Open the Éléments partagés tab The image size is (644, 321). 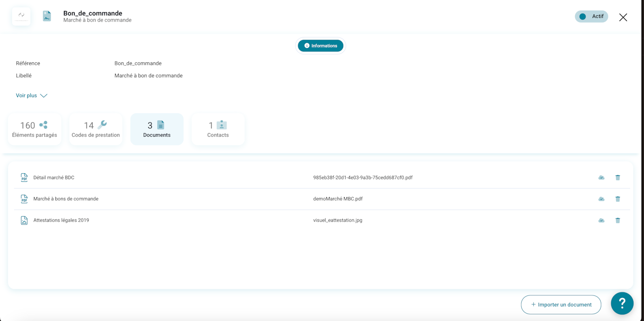(x=35, y=129)
